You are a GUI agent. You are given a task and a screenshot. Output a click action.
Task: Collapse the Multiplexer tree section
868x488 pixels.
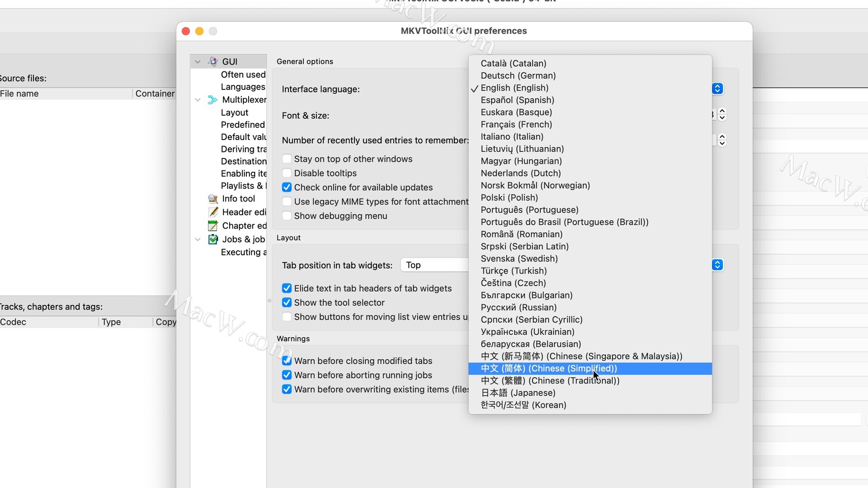198,100
